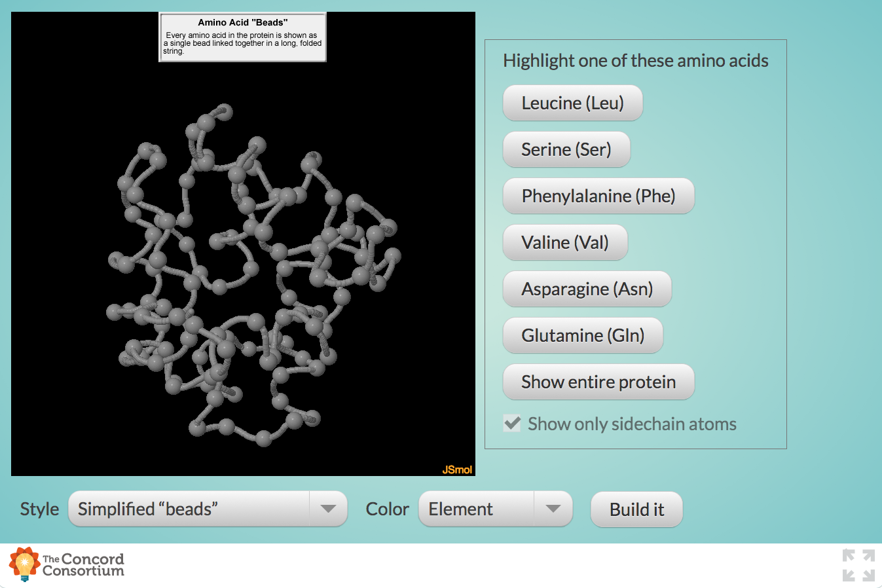Toggle the Show only sidechain atoms checkbox
Viewport: 882px width, 588px height.
(511, 424)
